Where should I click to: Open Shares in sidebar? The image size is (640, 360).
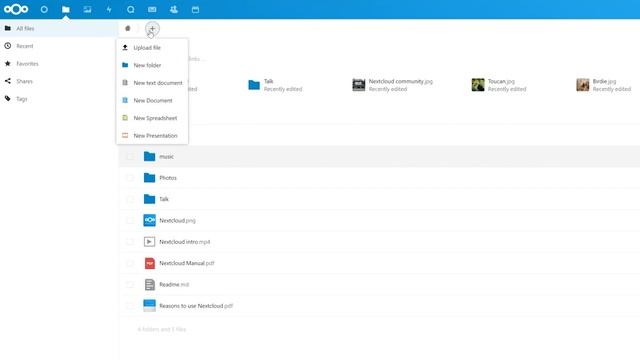pyautogui.click(x=59, y=81)
